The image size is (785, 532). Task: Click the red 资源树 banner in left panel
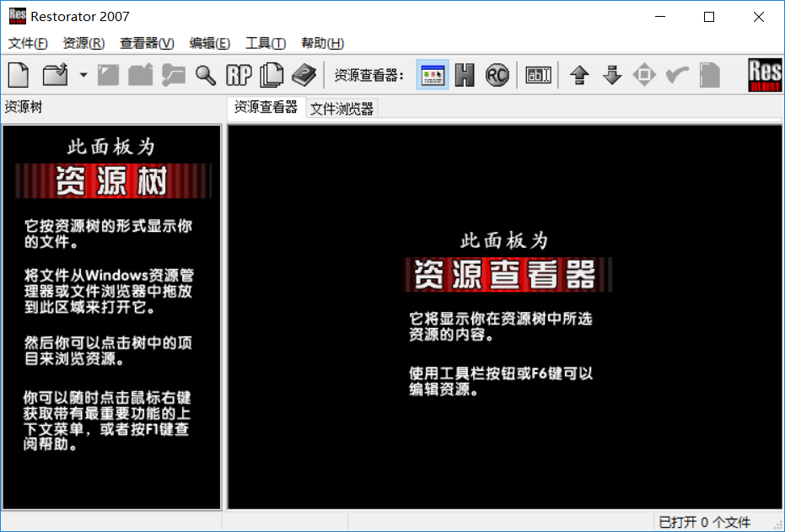click(x=113, y=180)
